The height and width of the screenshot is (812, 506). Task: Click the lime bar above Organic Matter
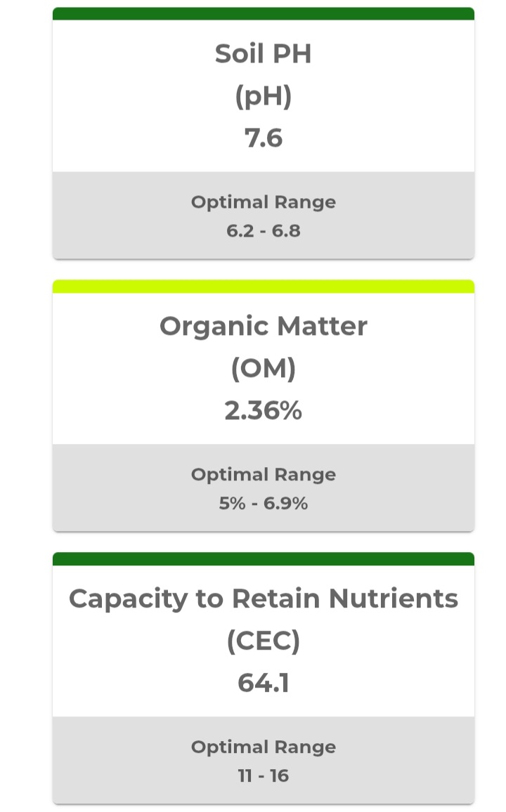pyautogui.click(x=263, y=287)
